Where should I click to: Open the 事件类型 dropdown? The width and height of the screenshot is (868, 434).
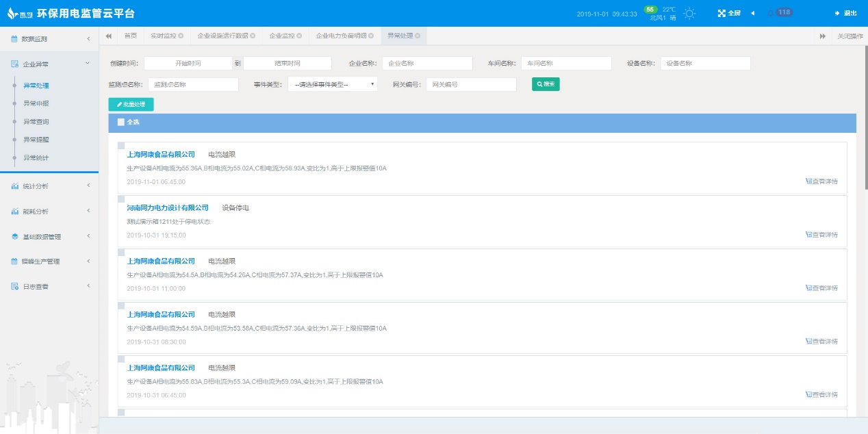coord(332,84)
